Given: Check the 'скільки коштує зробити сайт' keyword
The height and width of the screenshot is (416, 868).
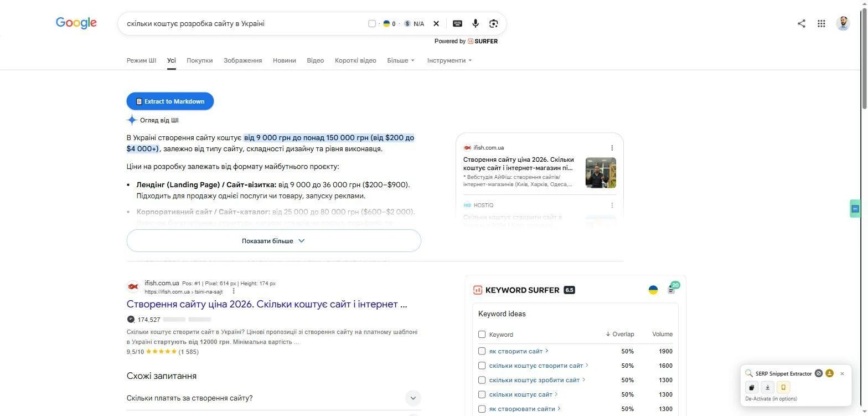Looking at the screenshot, I should [x=482, y=380].
